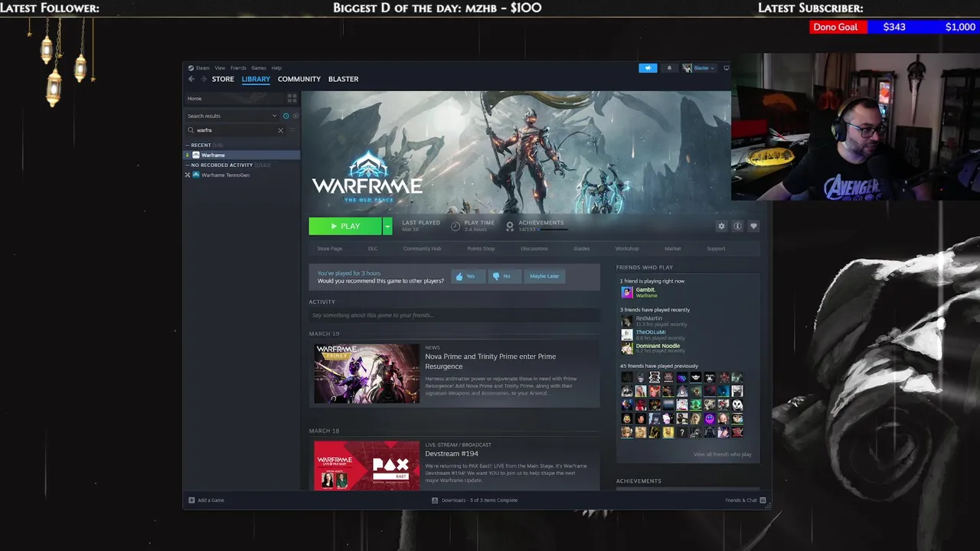
Task: Click the Achievements trophy icon
Action: click(510, 226)
